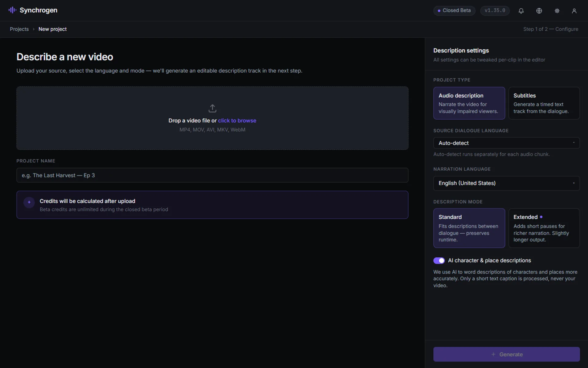Open the Narration language dropdown
The image size is (588, 368).
(506, 183)
